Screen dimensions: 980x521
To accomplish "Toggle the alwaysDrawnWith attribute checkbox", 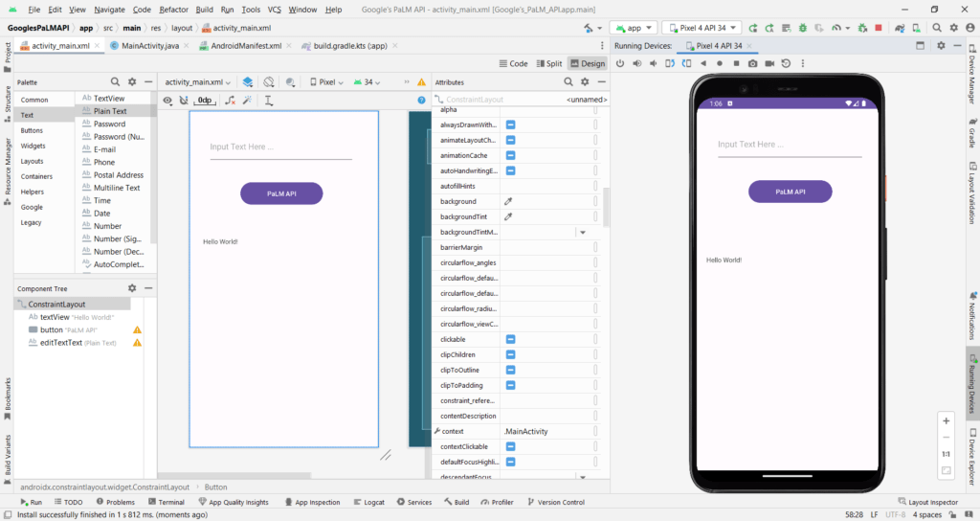I will [x=511, y=125].
